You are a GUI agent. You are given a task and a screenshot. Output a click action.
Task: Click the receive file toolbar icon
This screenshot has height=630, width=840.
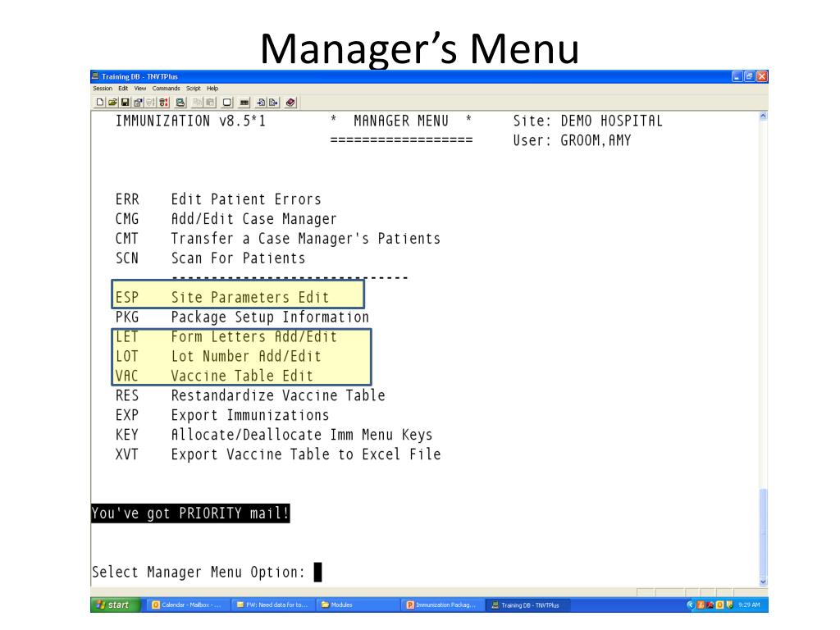pyautogui.click(x=261, y=103)
